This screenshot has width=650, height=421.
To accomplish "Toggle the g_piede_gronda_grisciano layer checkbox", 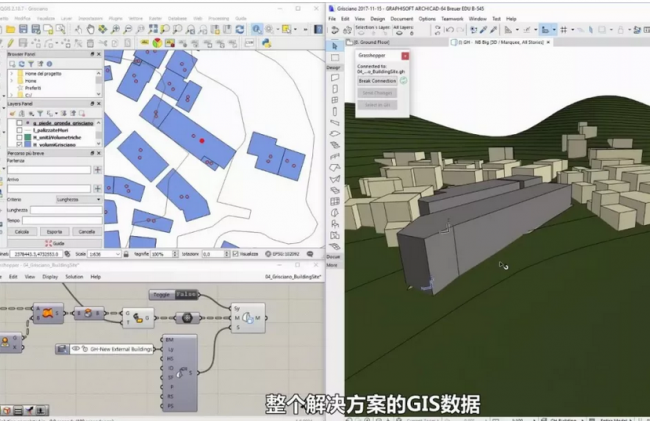I will click(x=20, y=122).
